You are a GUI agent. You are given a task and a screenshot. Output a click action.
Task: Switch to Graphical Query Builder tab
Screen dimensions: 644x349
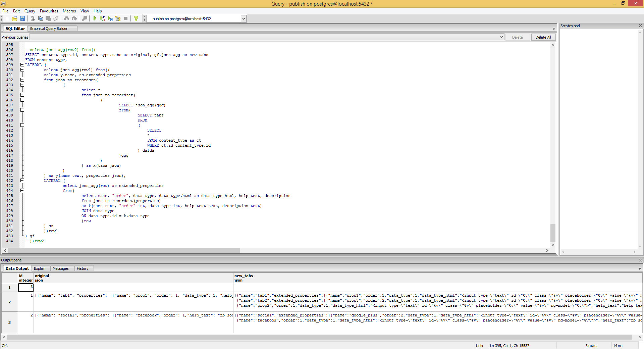(49, 29)
